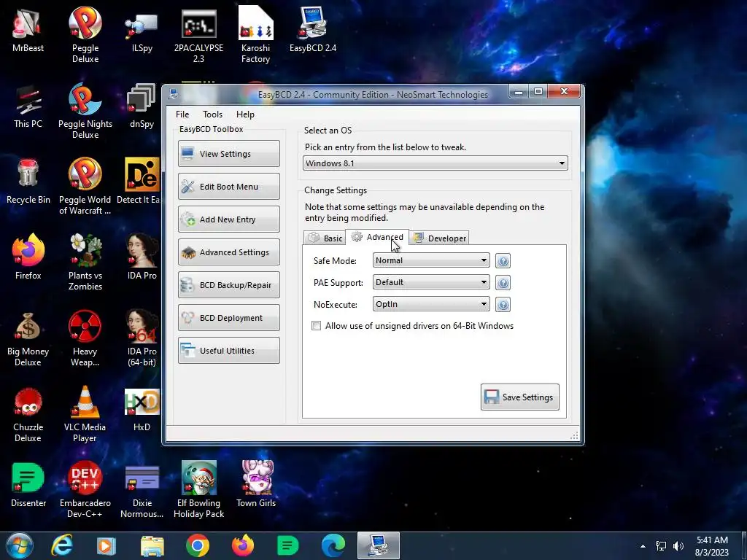Select the Peggle World of Warcraft icon

coord(85,186)
